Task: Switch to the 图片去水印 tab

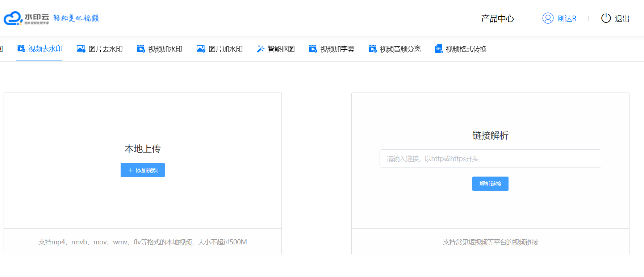Action: (x=105, y=49)
